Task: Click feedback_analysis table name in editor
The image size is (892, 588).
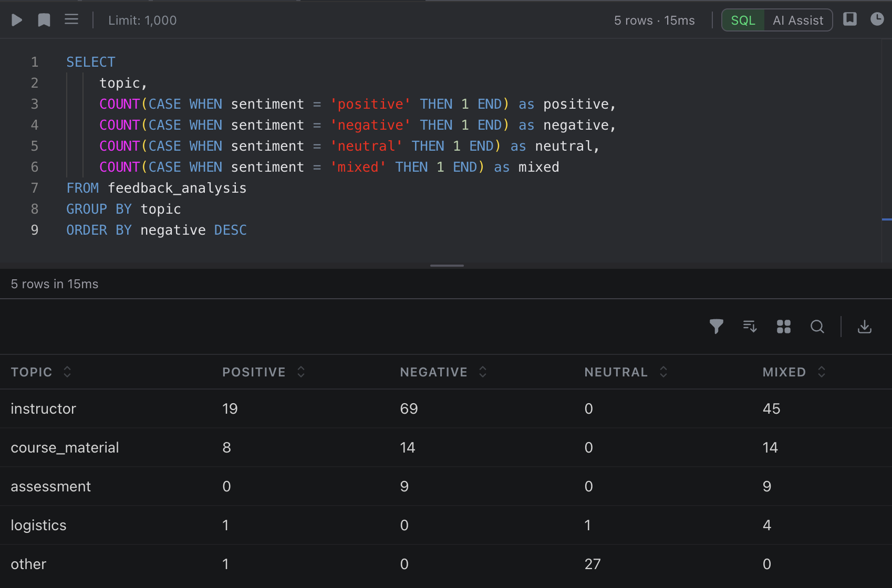Action: tap(177, 188)
